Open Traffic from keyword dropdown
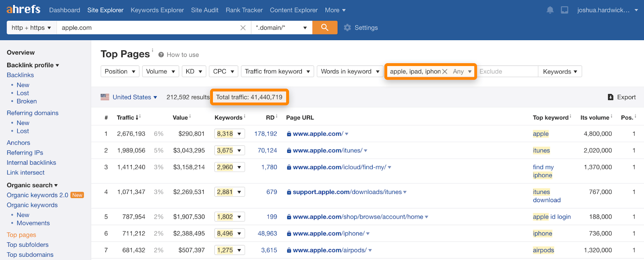Viewport: 644px width, 260px height. [x=277, y=71]
